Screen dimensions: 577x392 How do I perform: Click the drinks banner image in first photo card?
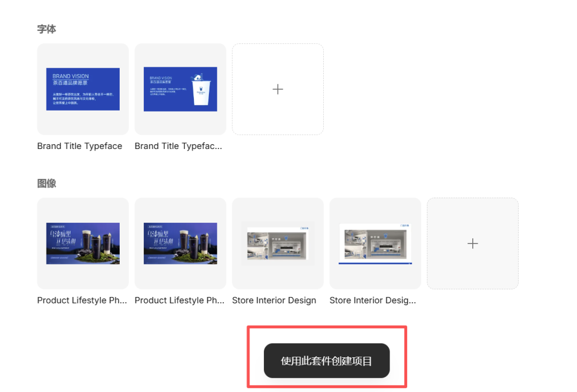[x=83, y=244]
